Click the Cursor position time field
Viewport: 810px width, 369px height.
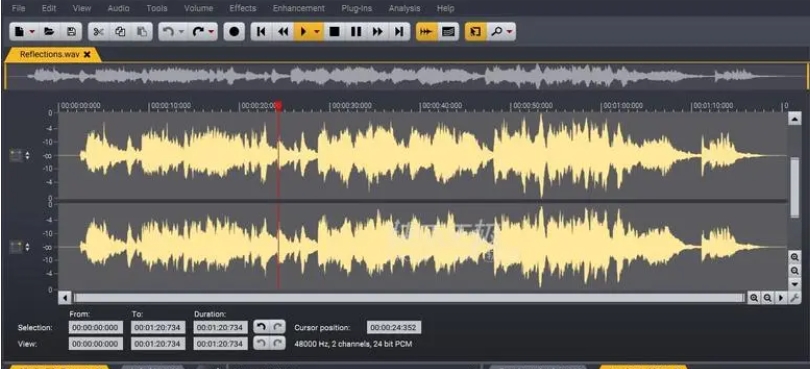click(394, 328)
